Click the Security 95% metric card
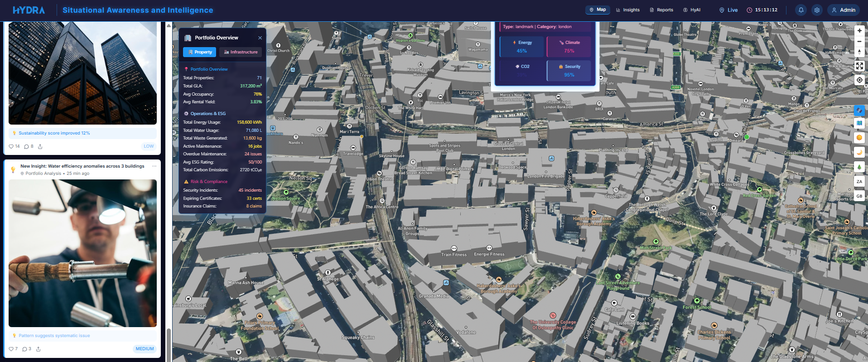The height and width of the screenshot is (362, 868). [569, 71]
